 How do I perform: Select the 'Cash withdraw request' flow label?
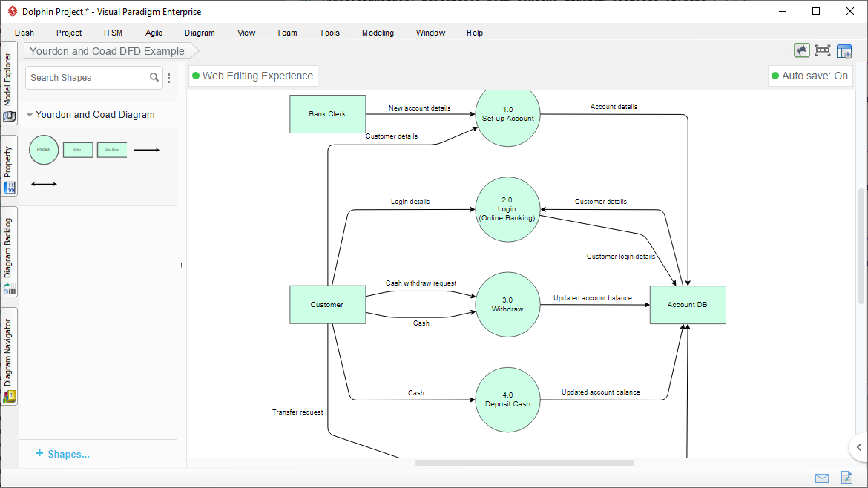(x=421, y=283)
